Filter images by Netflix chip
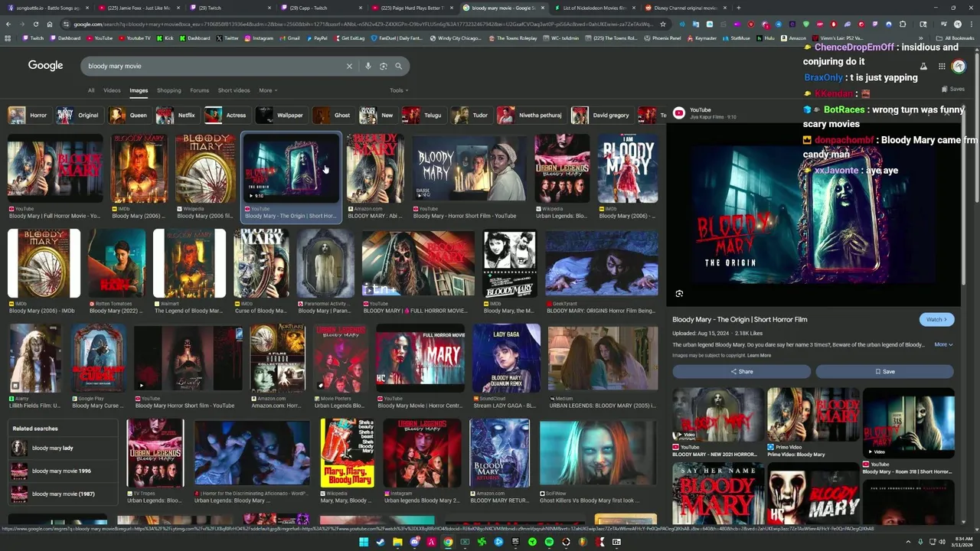This screenshot has height=551, width=980. pos(178,115)
